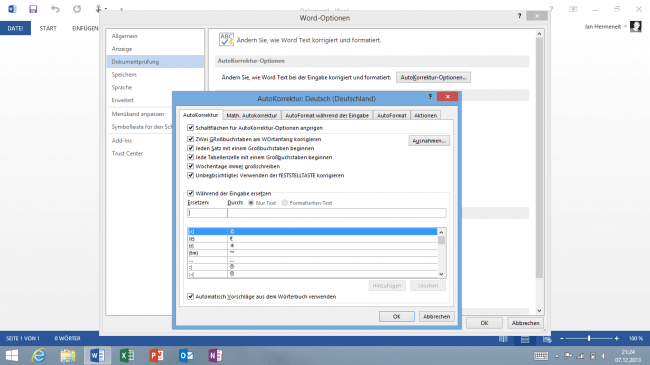Launch Excel from the taskbar
Viewport: 650px width, 365px height.
click(x=127, y=355)
